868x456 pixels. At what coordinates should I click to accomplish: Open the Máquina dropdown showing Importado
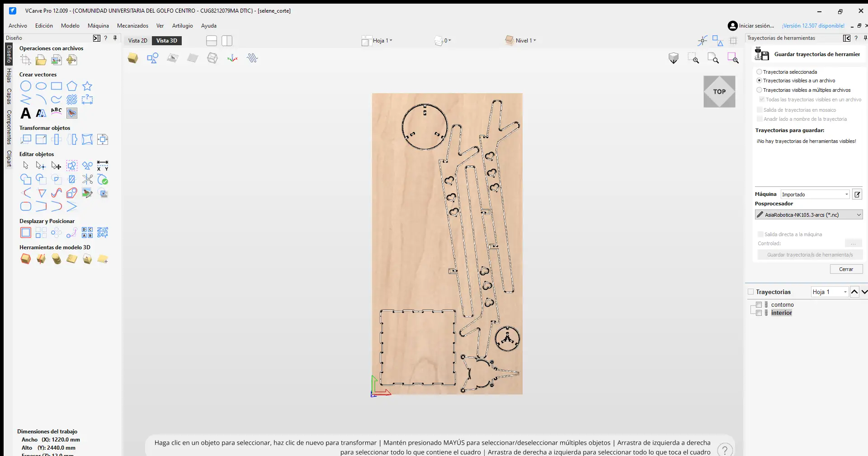coord(815,195)
